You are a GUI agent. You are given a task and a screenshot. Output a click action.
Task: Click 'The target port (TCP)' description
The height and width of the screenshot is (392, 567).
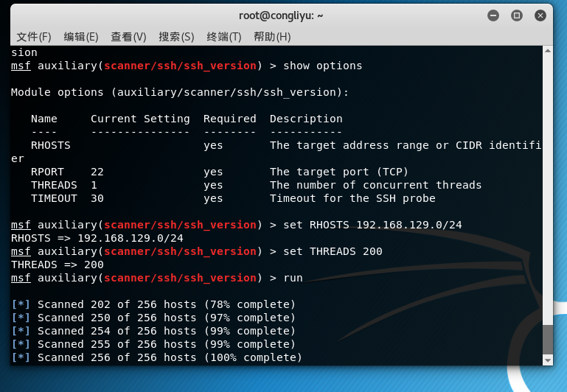click(339, 172)
